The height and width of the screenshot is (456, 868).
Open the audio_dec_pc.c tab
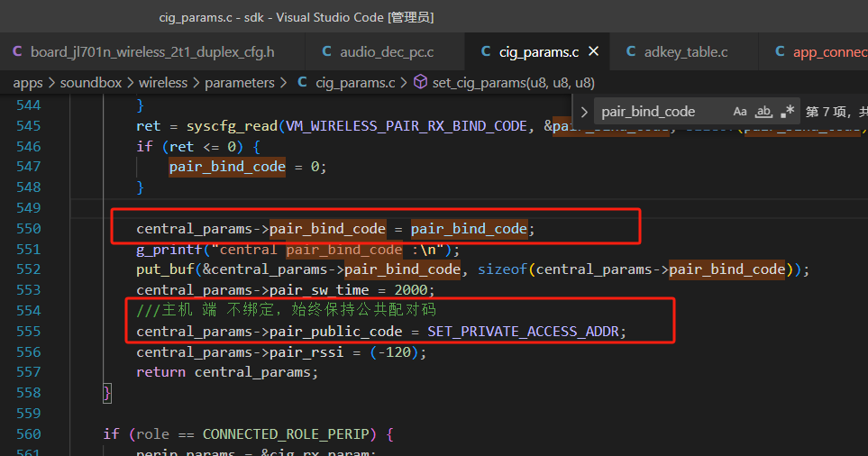tap(385, 52)
